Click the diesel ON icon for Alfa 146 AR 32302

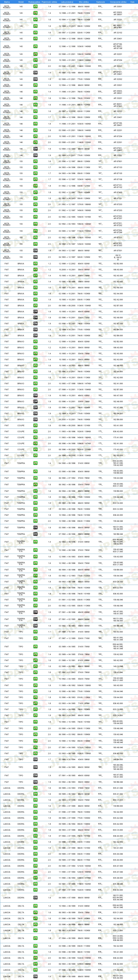[x=35, y=155]
